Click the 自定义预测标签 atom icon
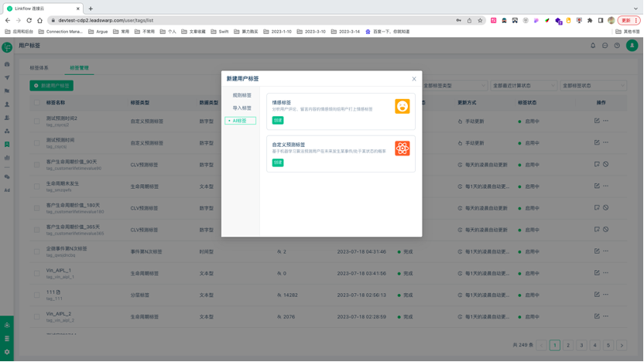644x362 pixels. tap(402, 149)
